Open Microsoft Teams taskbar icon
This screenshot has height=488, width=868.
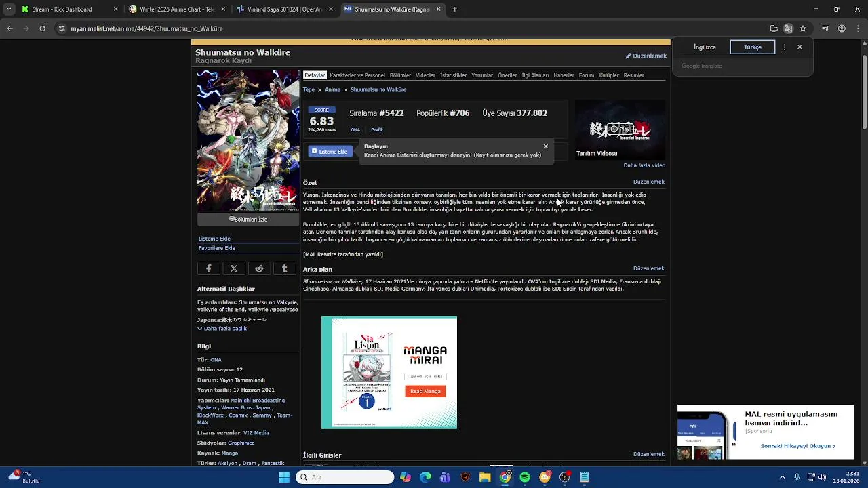point(445,477)
